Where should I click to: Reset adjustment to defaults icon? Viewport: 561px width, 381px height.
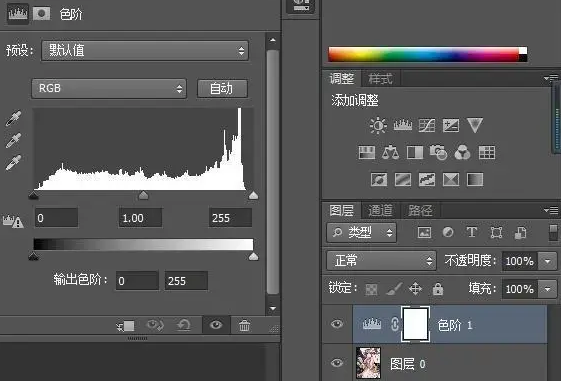click(184, 326)
